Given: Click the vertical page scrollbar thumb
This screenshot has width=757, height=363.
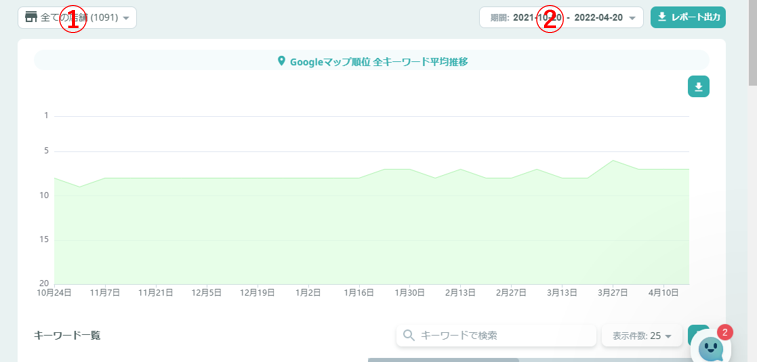Looking at the screenshot, I should point(753,43).
